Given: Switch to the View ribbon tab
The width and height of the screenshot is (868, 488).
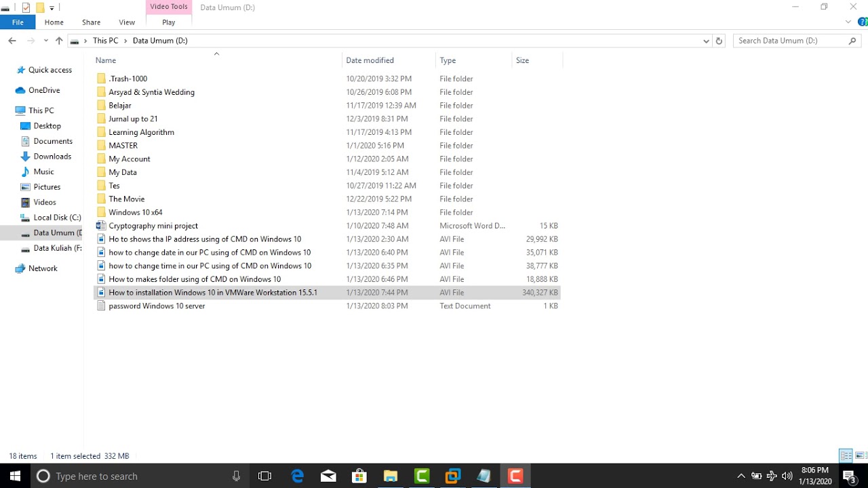Looking at the screenshot, I should coord(127,22).
